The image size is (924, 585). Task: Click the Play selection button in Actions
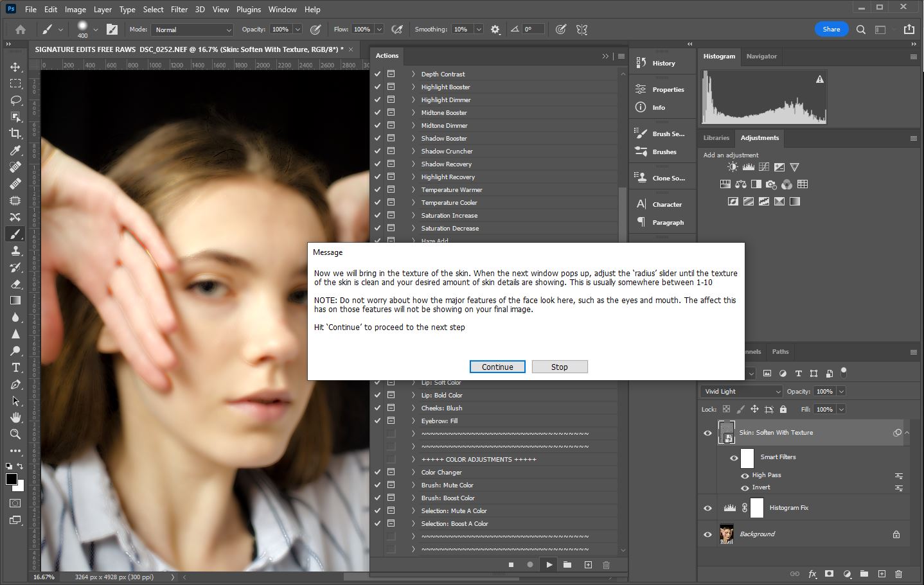(549, 565)
